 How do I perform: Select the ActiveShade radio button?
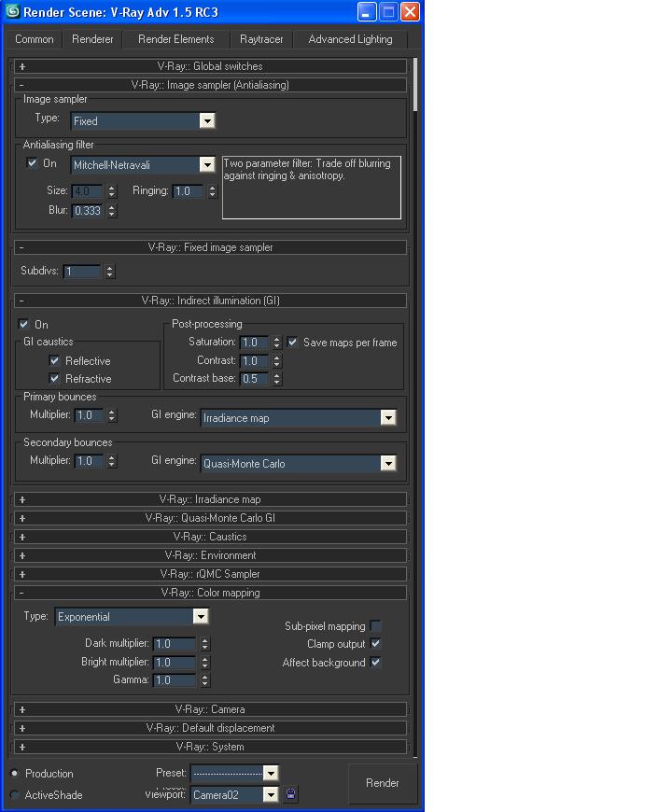tap(15, 794)
